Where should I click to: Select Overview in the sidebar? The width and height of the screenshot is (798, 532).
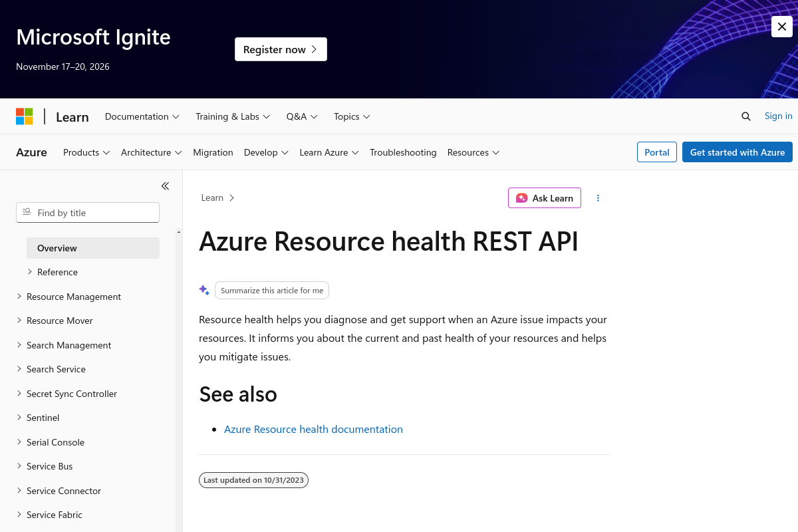point(93,248)
